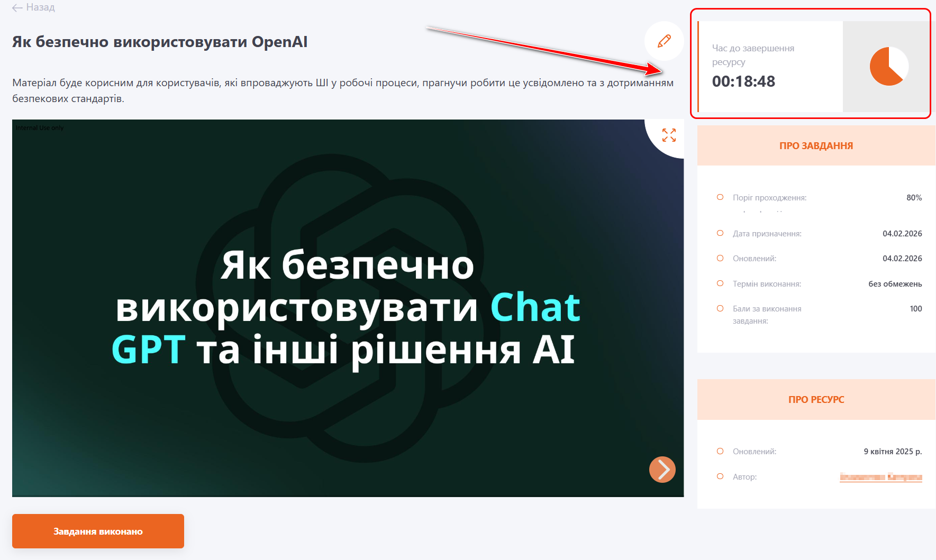Image resolution: width=936 pixels, height=560 pixels.
Task: Click the bullet next to Дата призначення
Action: tap(720, 233)
